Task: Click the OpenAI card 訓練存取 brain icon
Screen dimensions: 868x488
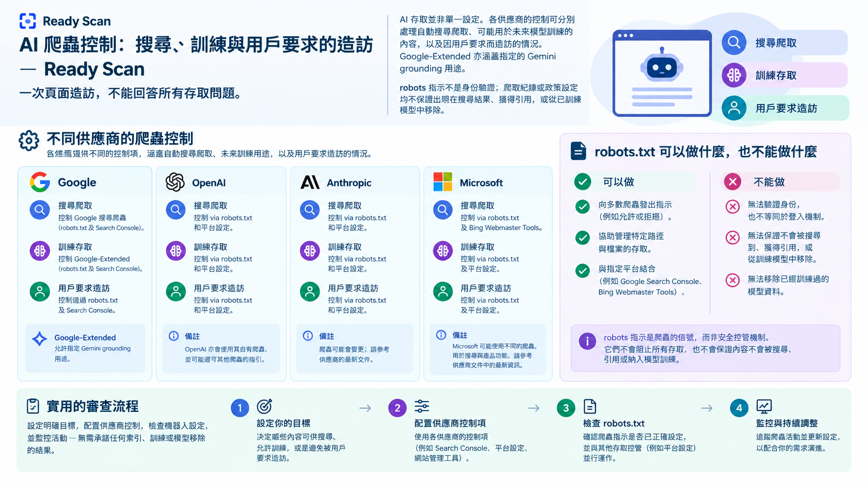Action: point(176,251)
